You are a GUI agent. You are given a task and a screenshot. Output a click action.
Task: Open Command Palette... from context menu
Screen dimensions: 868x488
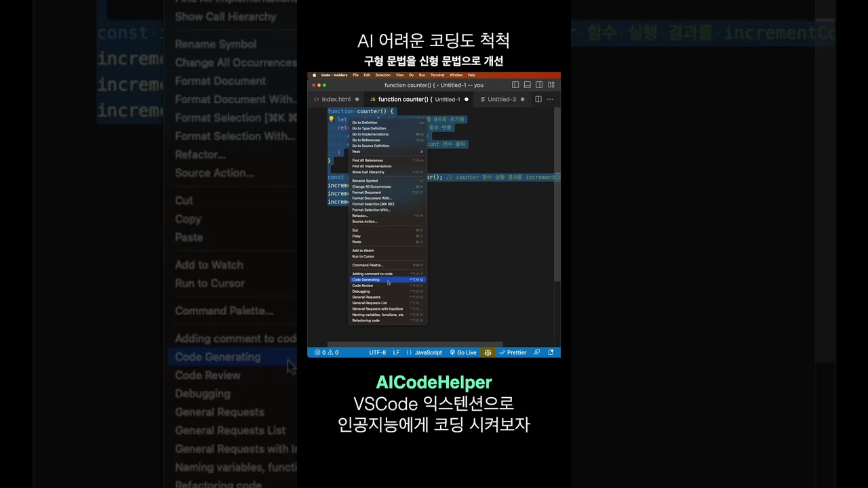pyautogui.click(x=387, y=265)
